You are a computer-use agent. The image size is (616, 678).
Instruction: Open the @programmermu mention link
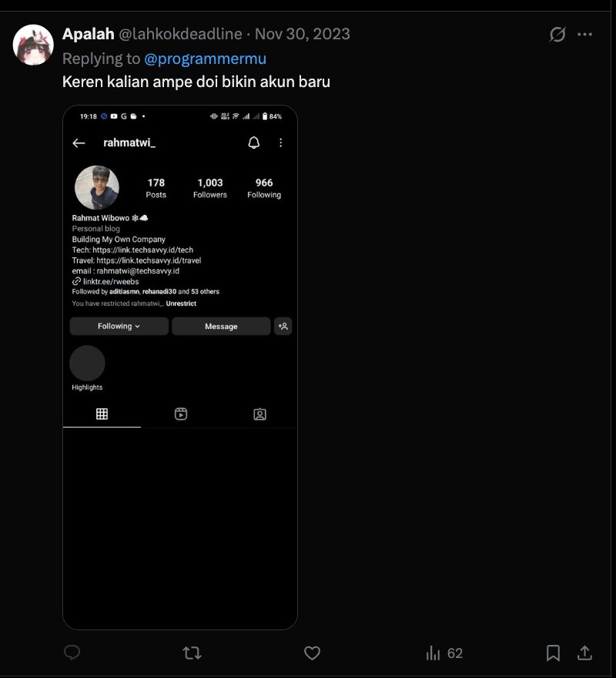point(205,59)
